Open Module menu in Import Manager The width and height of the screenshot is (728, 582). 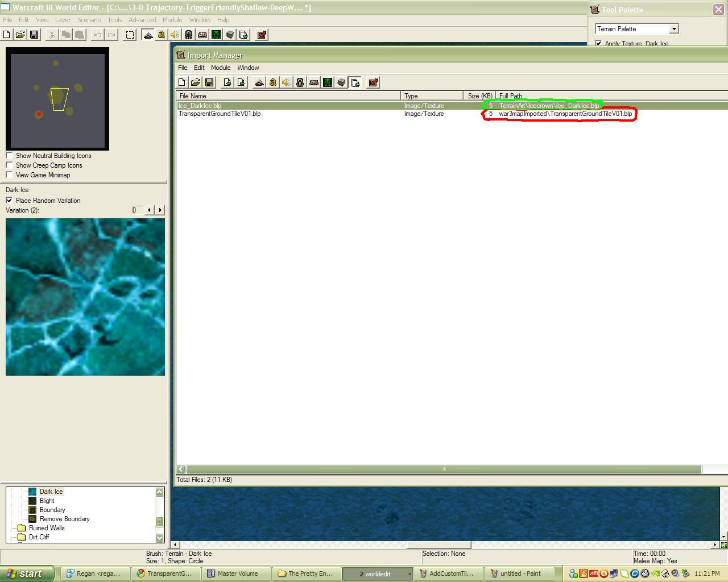(x=221, y=68)
